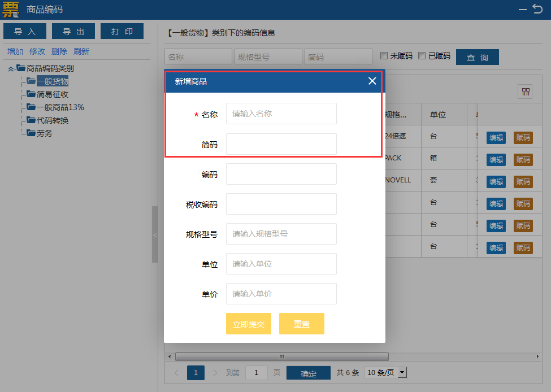Click the 刷新 link above the tree
This screenshot has width=551, height=392.
tap(81, 51)
